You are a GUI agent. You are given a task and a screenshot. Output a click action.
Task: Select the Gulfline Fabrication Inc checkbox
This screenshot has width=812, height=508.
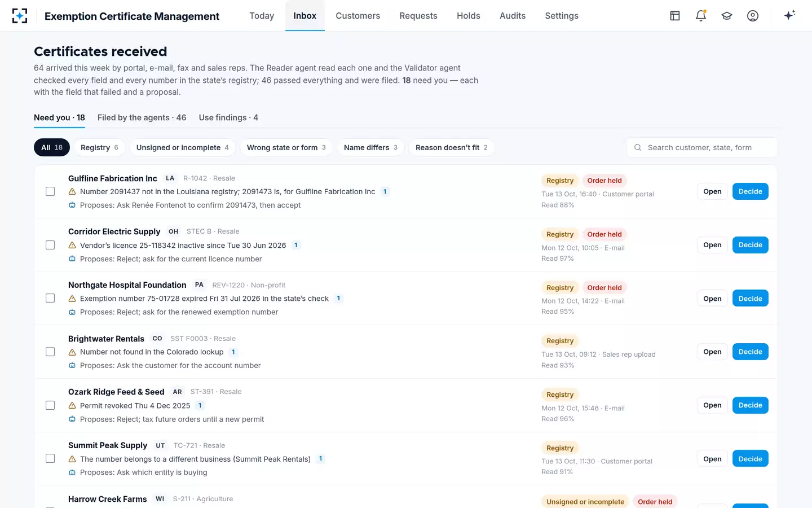(x=50, y=191)
